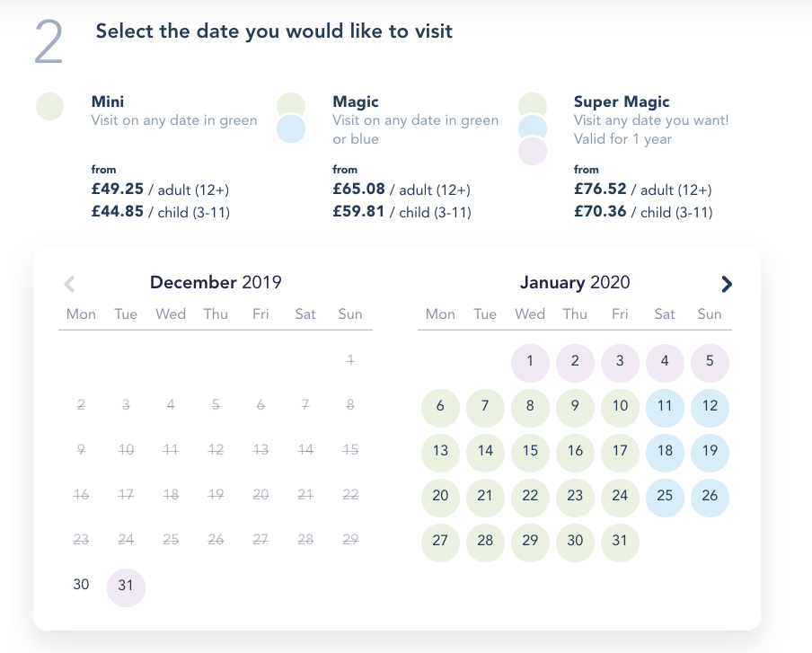Click the blue Magic ticket circle
Viewport: 812px width, 653px height.
pos(292,129)
